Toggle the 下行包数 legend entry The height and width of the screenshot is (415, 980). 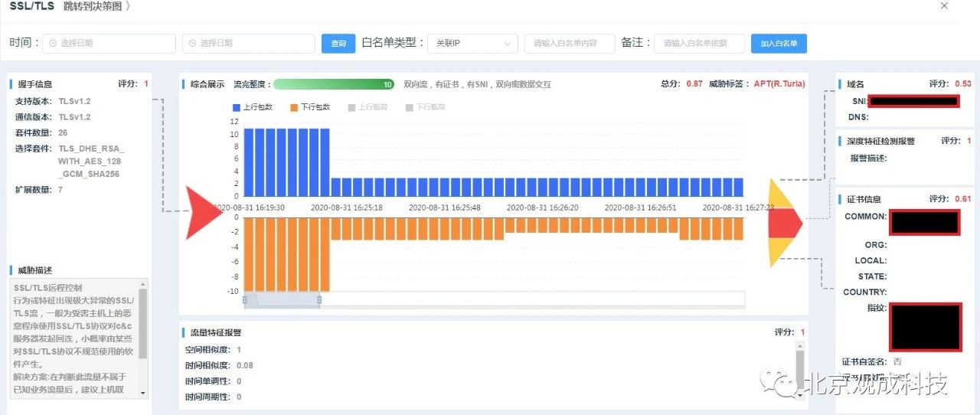pos(310,107)
